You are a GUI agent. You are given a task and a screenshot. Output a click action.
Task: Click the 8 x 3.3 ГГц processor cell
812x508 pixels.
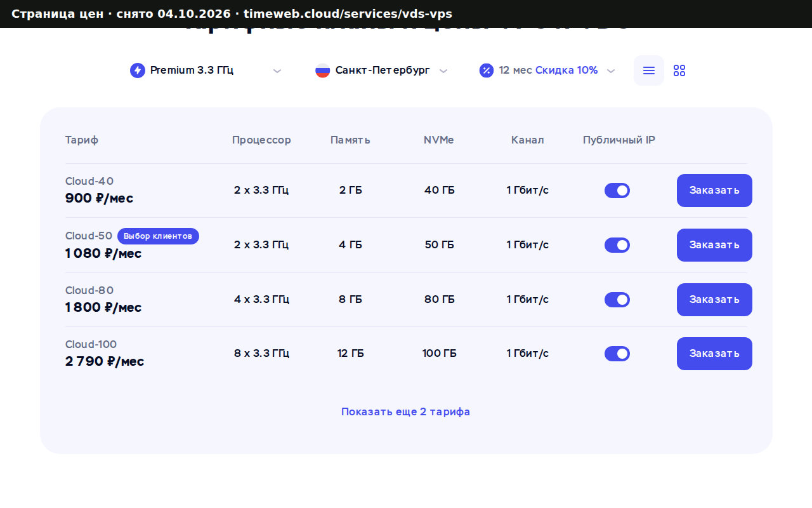(261, 354)
